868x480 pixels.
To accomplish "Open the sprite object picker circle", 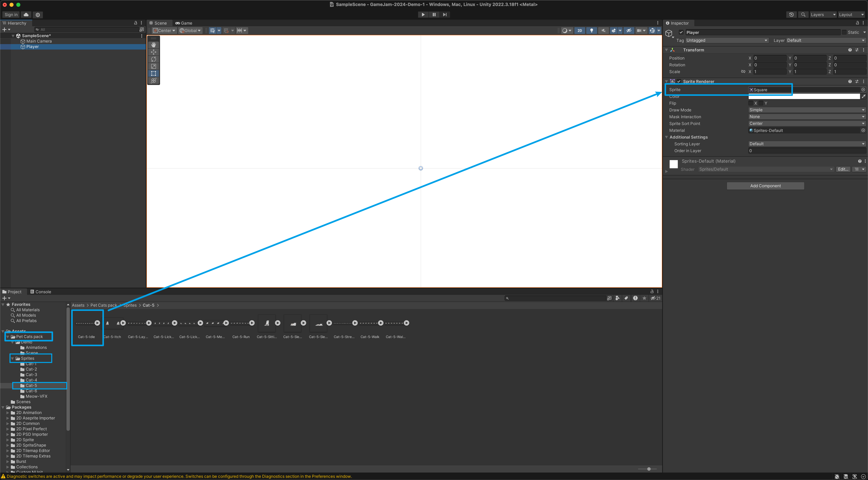I will click(x=863, y=90).
